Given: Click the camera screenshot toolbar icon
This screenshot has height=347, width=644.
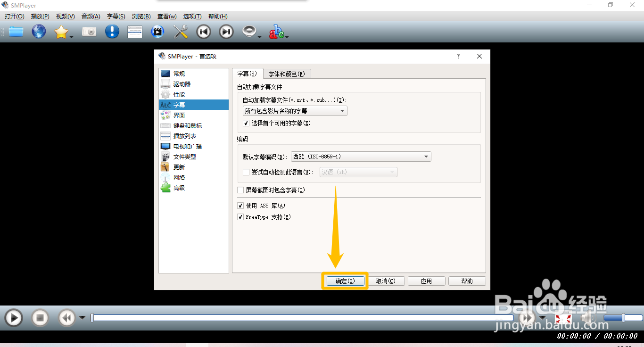Looking at the screenshot, I should 89,32.
